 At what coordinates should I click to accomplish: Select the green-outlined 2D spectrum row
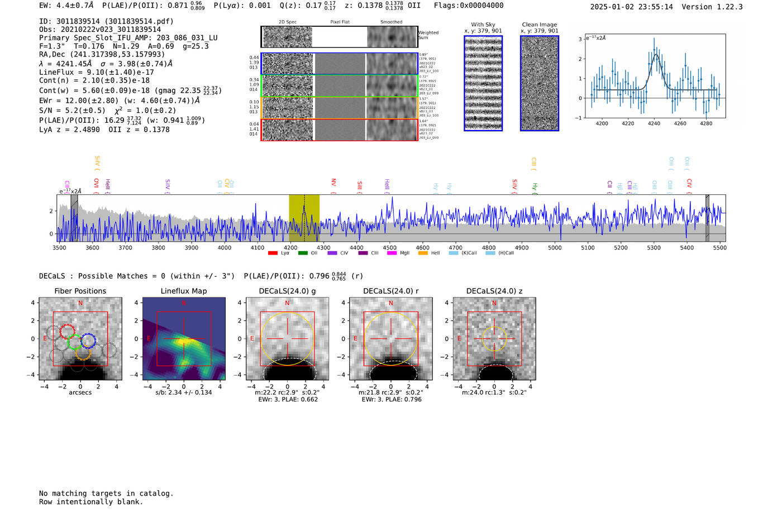tap(340, 85)
